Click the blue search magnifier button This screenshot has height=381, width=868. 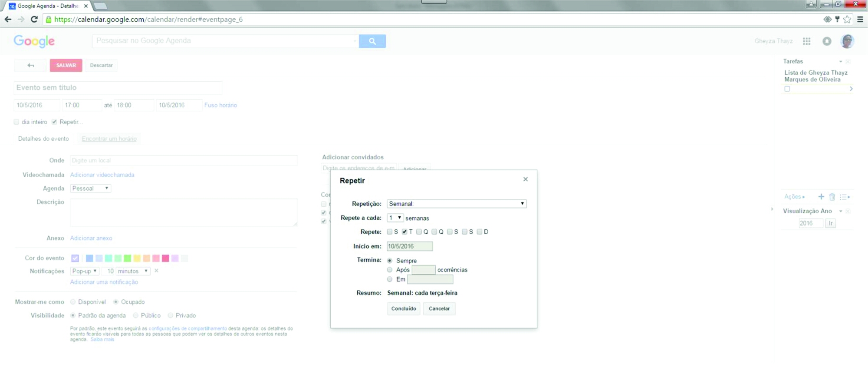(x=372, y=41)
